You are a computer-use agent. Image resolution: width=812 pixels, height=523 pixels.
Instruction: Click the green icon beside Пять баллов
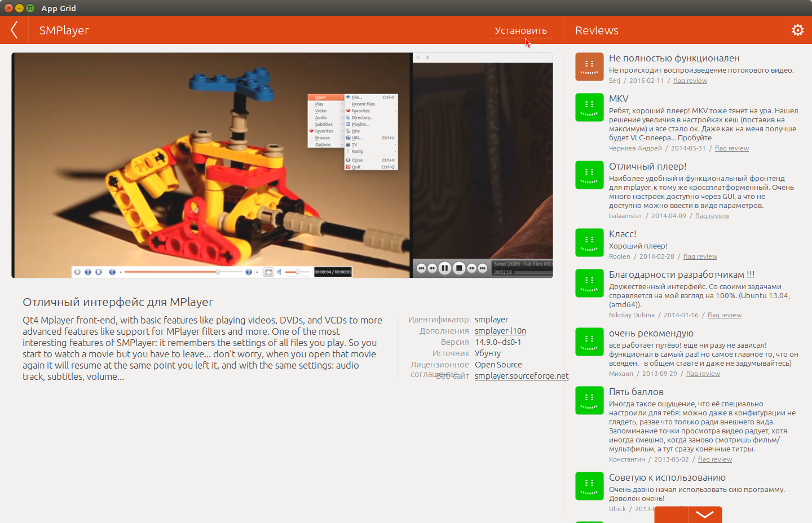tap(589, 401)
